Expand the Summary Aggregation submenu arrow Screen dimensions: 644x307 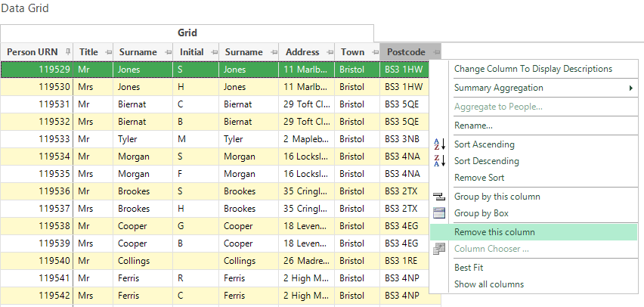pyautogui.click(x=631, y=88)
